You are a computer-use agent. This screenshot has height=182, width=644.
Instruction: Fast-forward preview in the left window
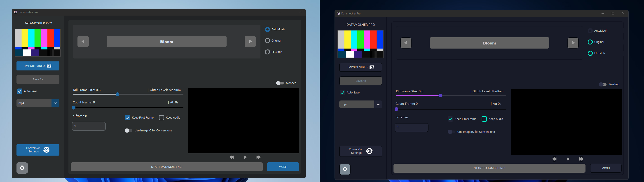pos(258,157)
